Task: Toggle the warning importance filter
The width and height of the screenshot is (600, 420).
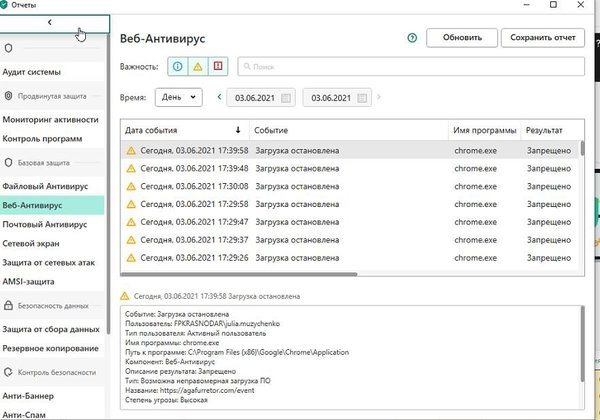Action: click(197, 67)
